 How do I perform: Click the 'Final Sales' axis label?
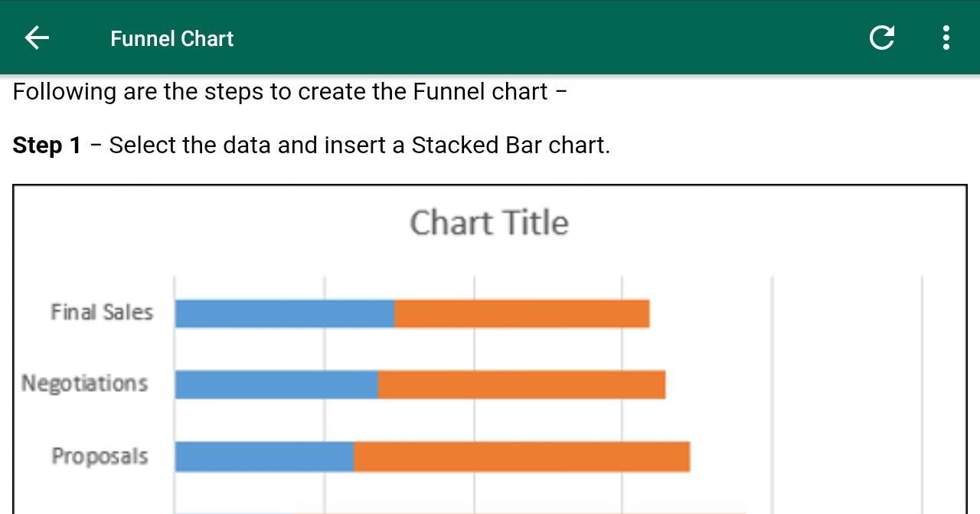[x=102, y=313]
